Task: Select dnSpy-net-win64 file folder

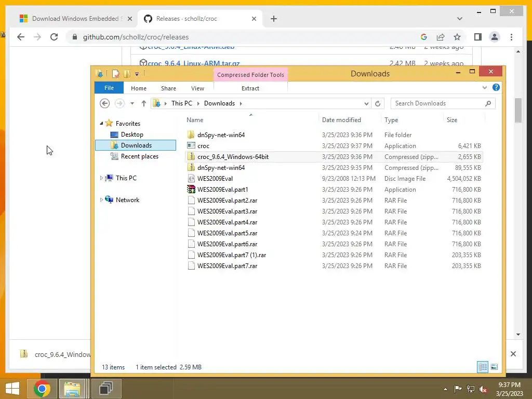Action: 334,135
